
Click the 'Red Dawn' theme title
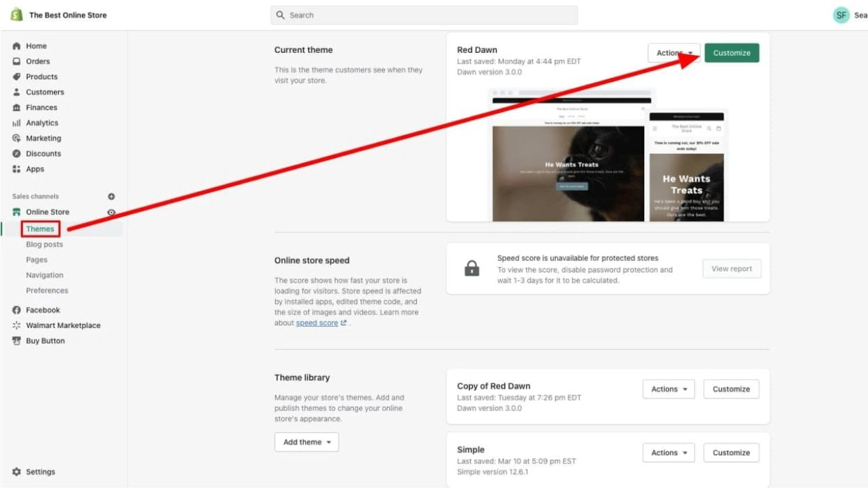[x=477, y=49]
